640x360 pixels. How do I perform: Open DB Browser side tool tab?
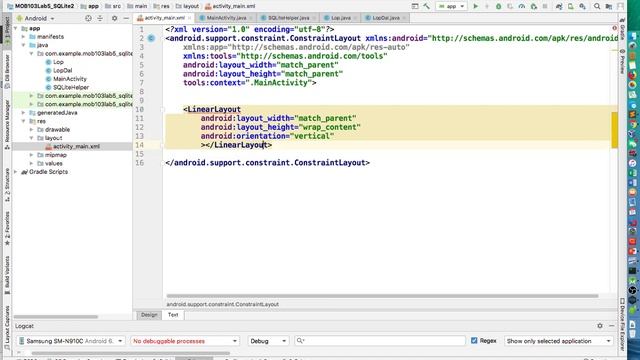coord(7,71)
